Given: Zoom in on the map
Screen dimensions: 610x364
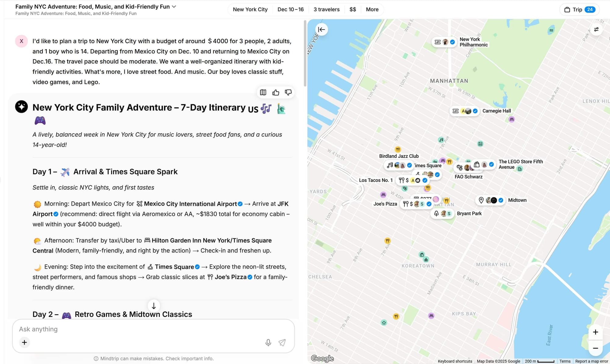Looking at the screenshot, I should pyautogui.click(x=595, y=332).
